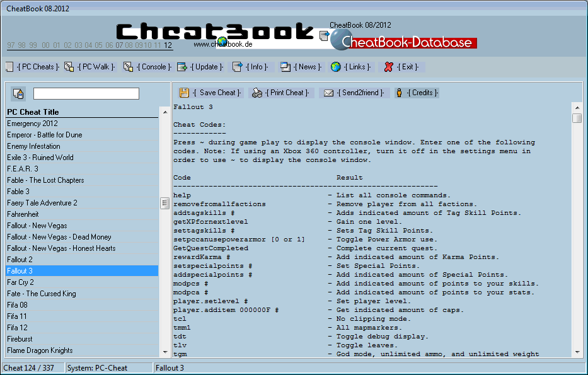Image resolution: width=588 pixels, height=375 pixels.
Task: Click the PC Cheat Title column header
Action: (x=82, y=112)
